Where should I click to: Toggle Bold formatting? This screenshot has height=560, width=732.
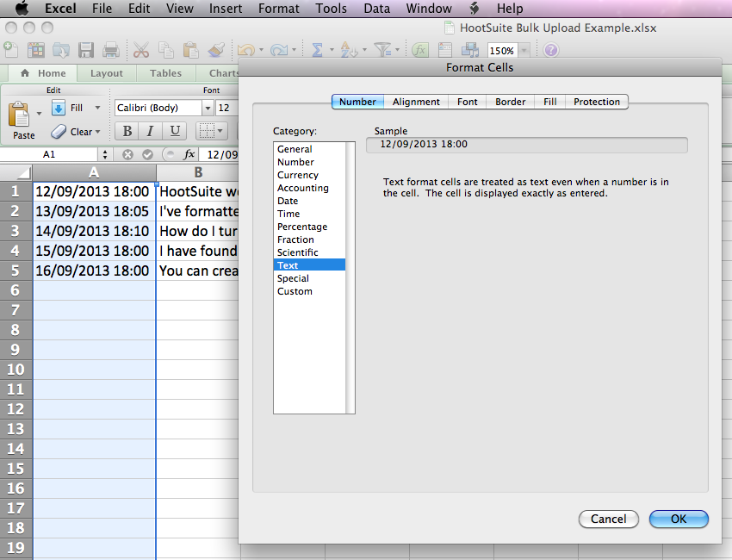127,131
